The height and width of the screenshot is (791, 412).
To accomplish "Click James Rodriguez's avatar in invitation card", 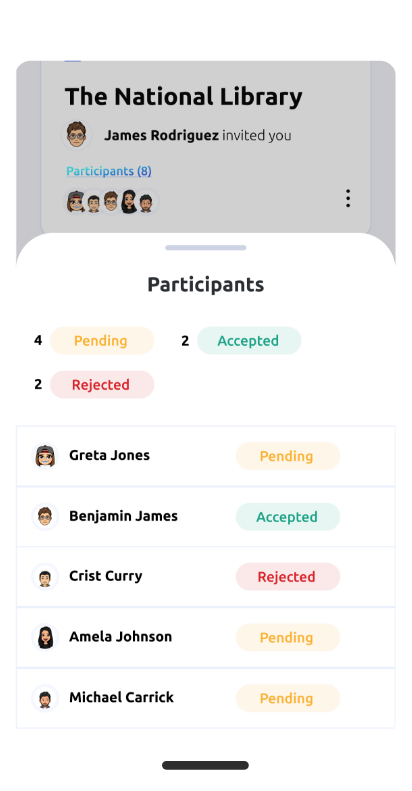I will (77, 135).
